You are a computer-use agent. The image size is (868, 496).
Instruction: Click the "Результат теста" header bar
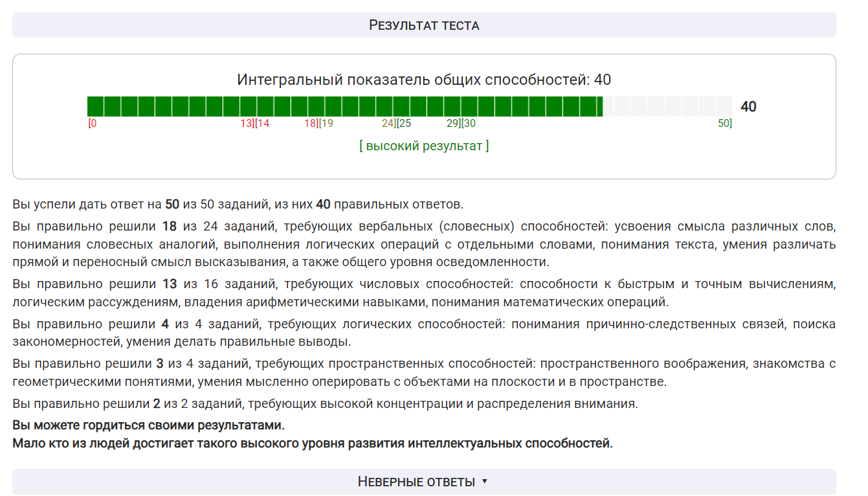pos(424,25)
